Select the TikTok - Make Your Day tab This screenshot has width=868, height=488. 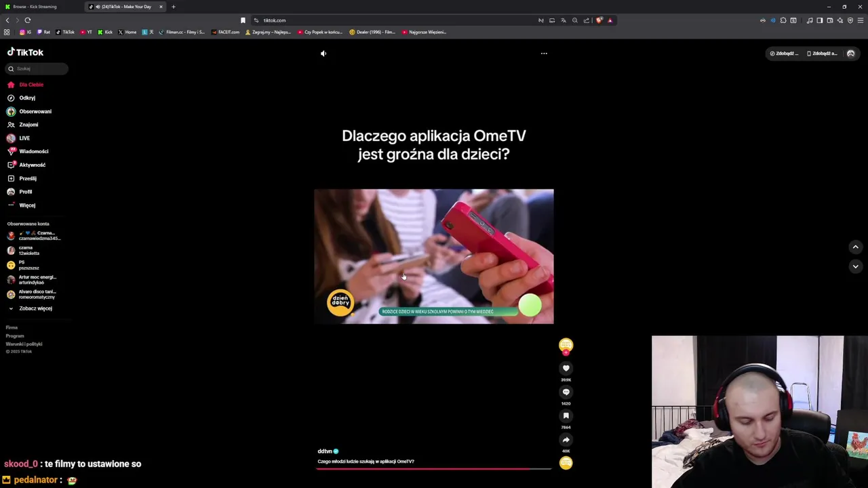click(126, 7)
